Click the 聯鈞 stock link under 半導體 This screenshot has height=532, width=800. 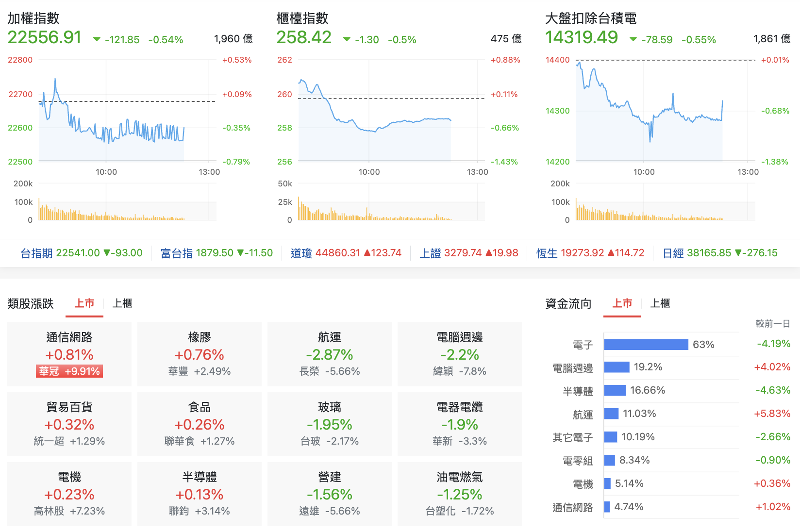click(x=179, y=511)
